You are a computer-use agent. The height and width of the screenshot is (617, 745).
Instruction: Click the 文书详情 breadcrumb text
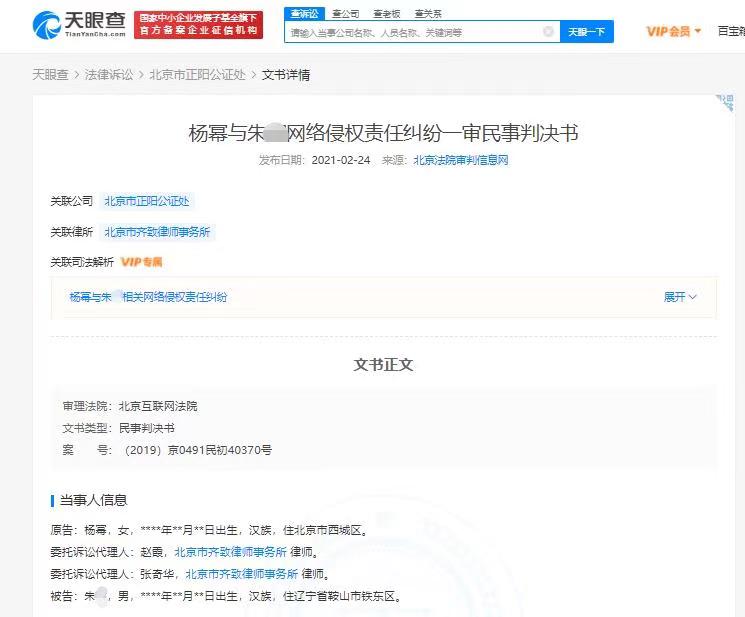tap(286, 75)
